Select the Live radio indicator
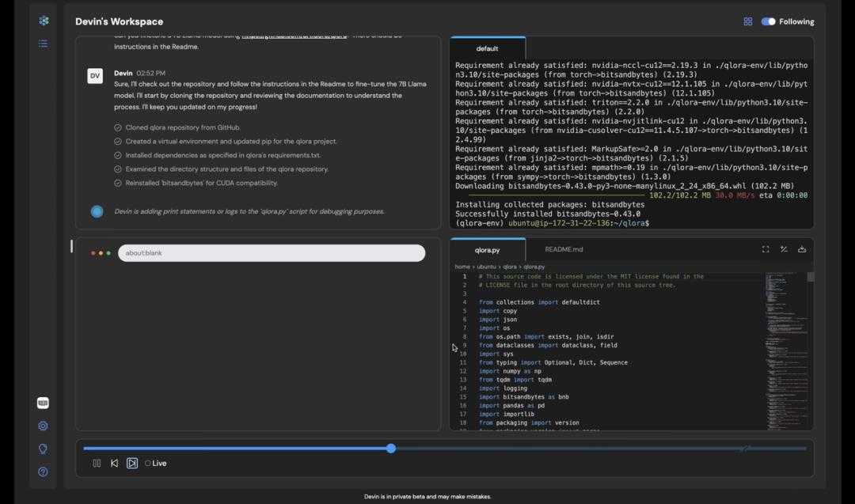This screenshot has width=855, height=504. 148,464
